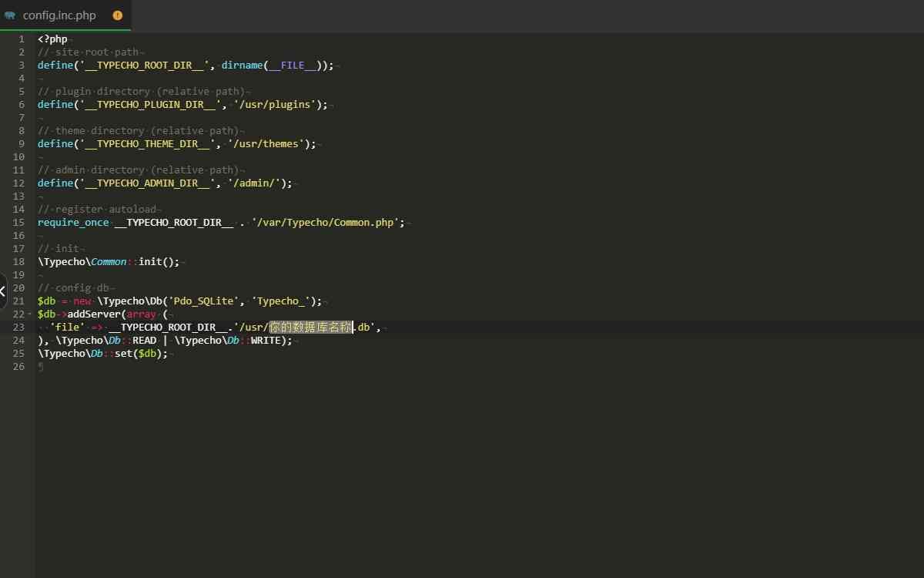Click the dirname function call on line 3
924x578 pixels.
(x=242, y=66)
